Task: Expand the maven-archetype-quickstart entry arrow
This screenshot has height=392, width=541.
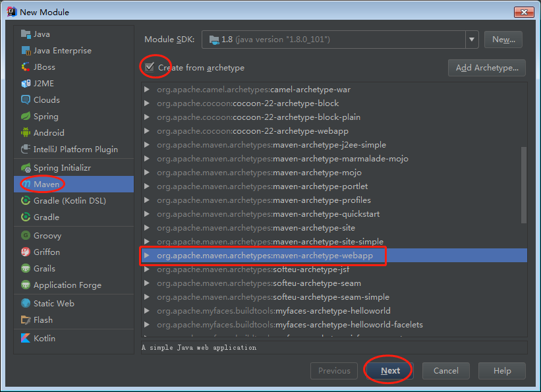Action: coord(147,214)
